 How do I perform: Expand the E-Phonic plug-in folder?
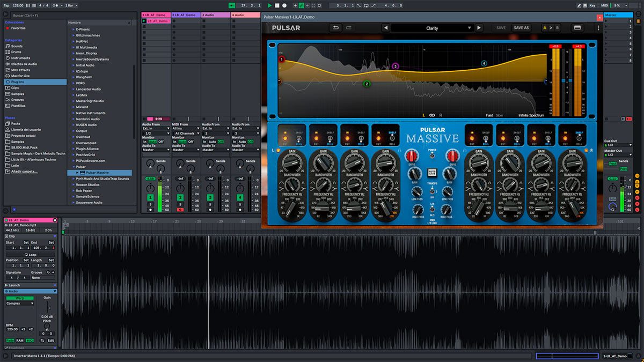tap(74, 29)
